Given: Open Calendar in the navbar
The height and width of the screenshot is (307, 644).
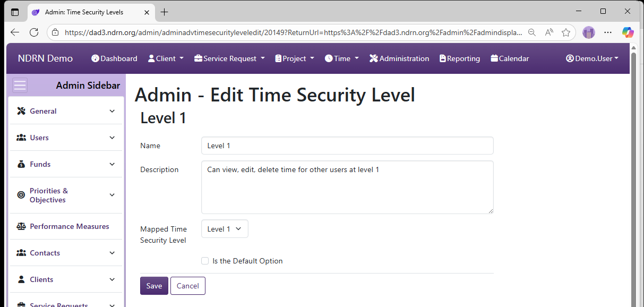Looking at the screenshot, I should 510,58.
